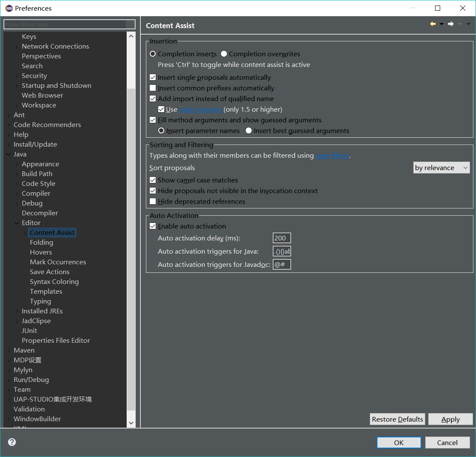Enable 'Insert common prefixes automatically'
Viewport: 476px width, 457px height.
coord(153,88)
